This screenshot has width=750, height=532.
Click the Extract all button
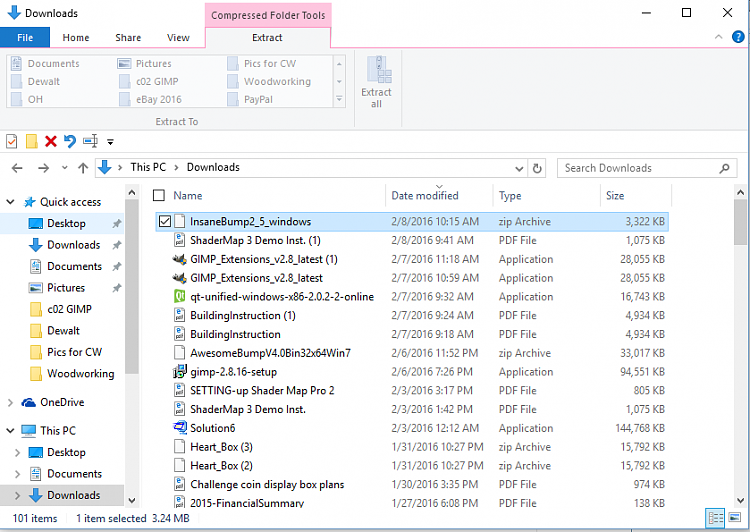point(377,82)
